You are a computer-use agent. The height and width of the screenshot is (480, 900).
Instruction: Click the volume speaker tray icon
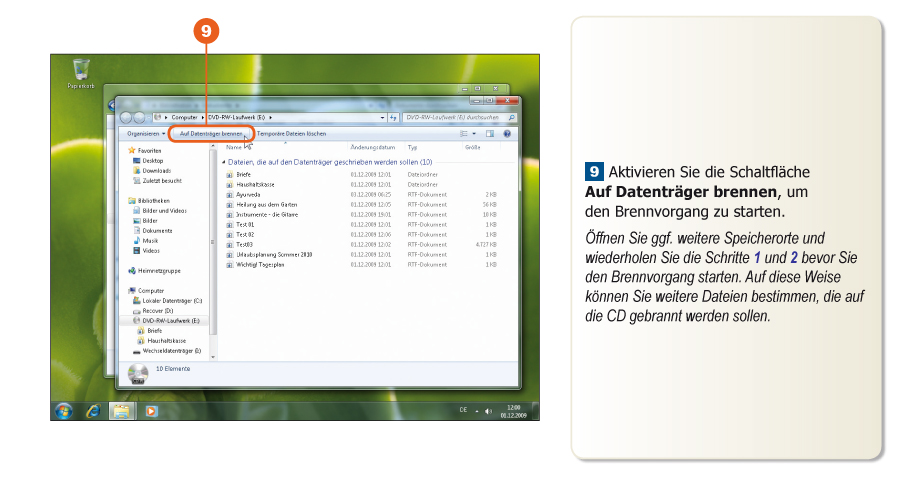488,410
